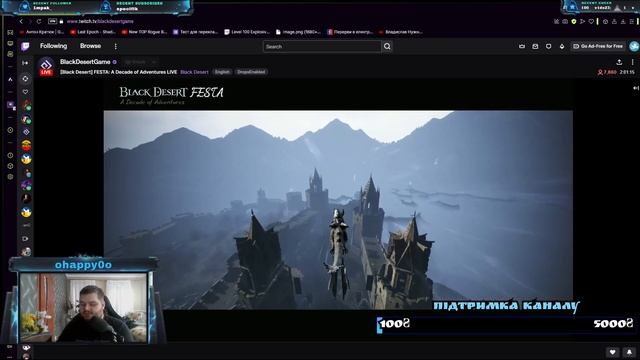Click the sidebar crosshair target icon
The image size is (640, 360).
pos(25,78)
